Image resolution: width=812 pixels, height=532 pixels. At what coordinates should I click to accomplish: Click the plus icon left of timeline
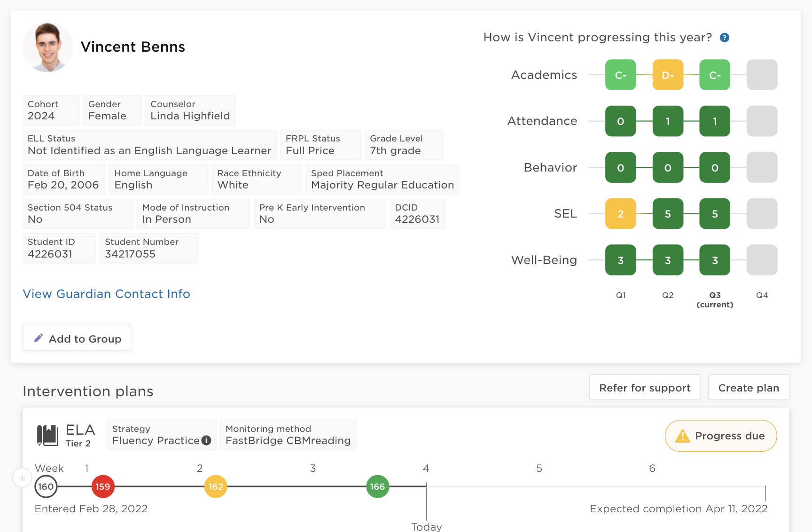coord(22,478)
